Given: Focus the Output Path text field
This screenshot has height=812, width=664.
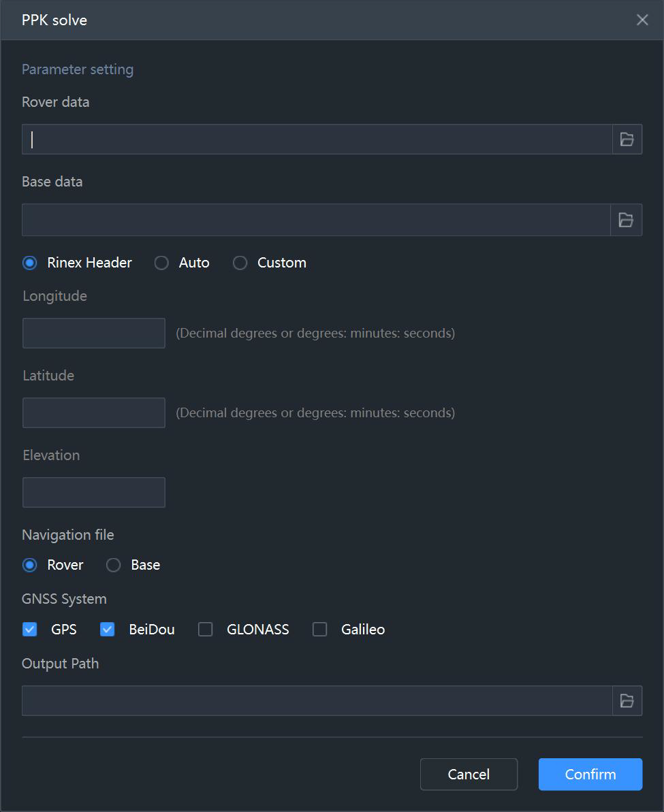Looking at the screenshot, I should click(x=317, y=700).
